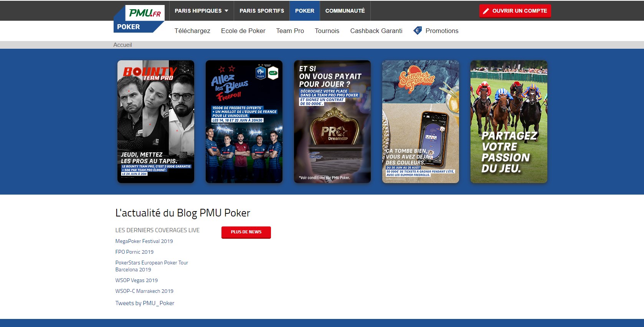This screenshot has height=327, width=644.
Task: Click the euro tag icon beside Promotions
Action: pos(418,31)
